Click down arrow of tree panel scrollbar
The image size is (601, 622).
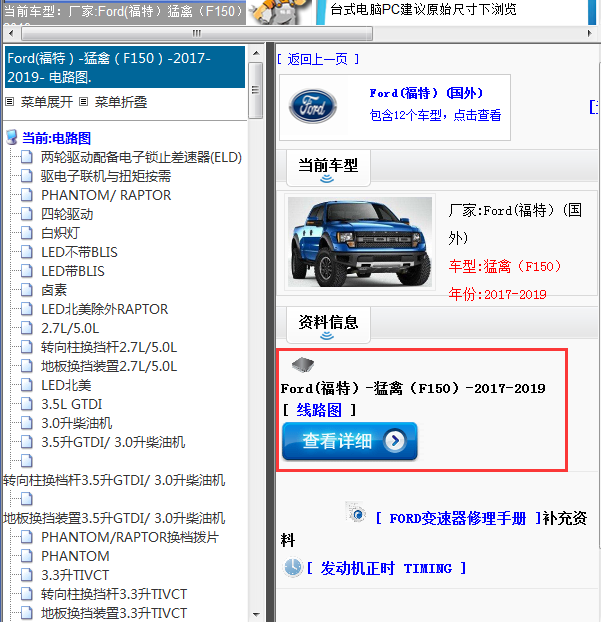point(256,614)
